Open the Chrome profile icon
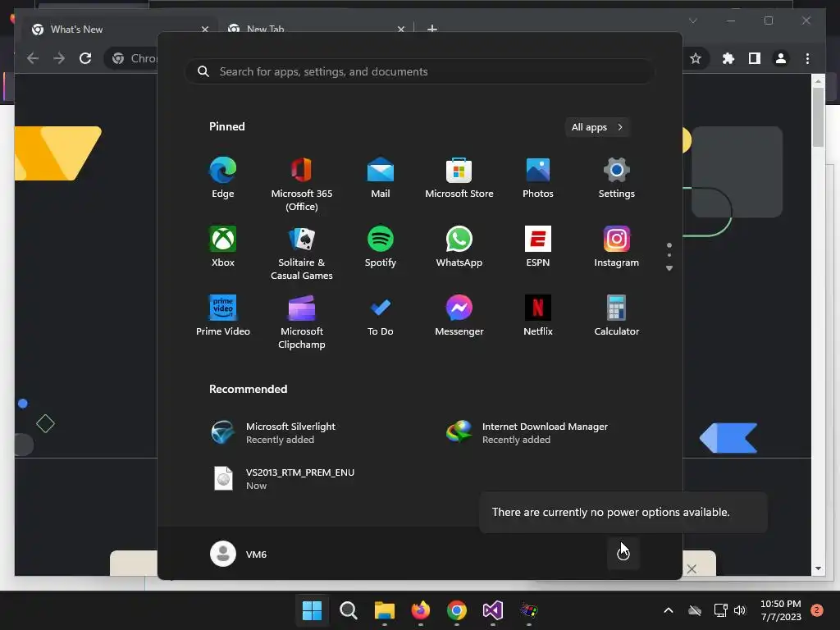The width and height of the screenshot is (840, 630). pos(781,58)
